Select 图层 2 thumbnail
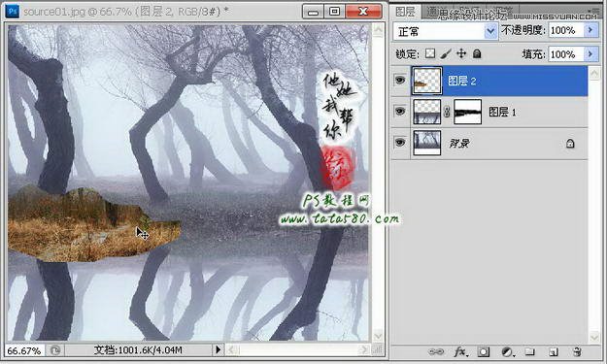 tap(426, 81)
